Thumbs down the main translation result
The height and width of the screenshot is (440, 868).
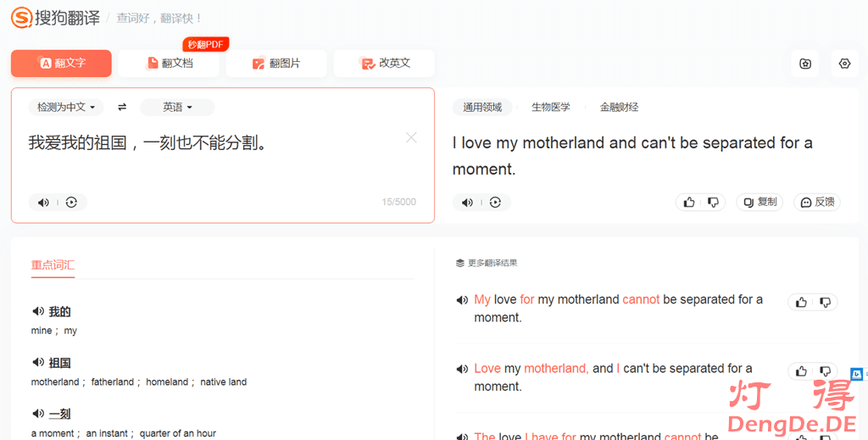[713, 202]
